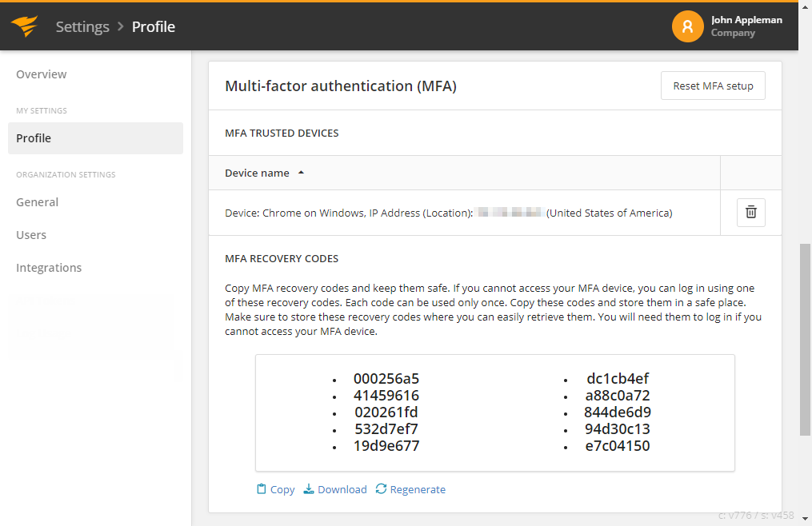812x526 pixels.
Task: Delete the Chrome on Windows trusted device
Action: [x=750, y=213]
